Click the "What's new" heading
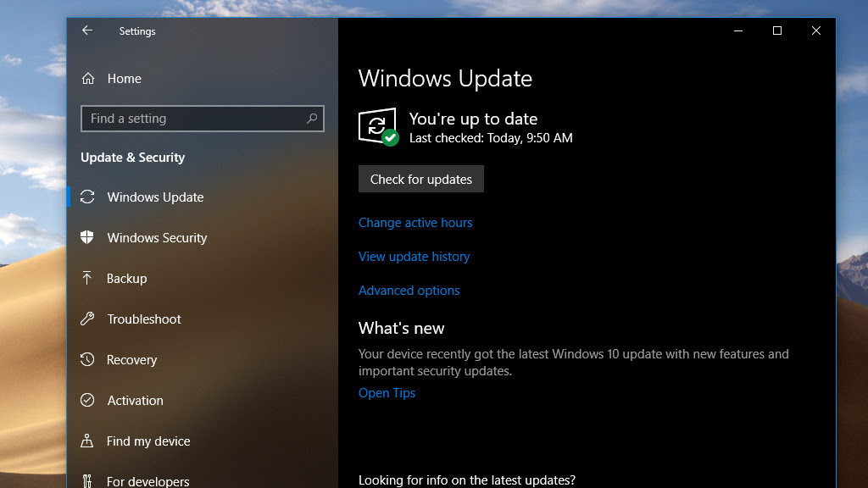The height and width of the screenshot is (488, 868). tap(401, 328)
